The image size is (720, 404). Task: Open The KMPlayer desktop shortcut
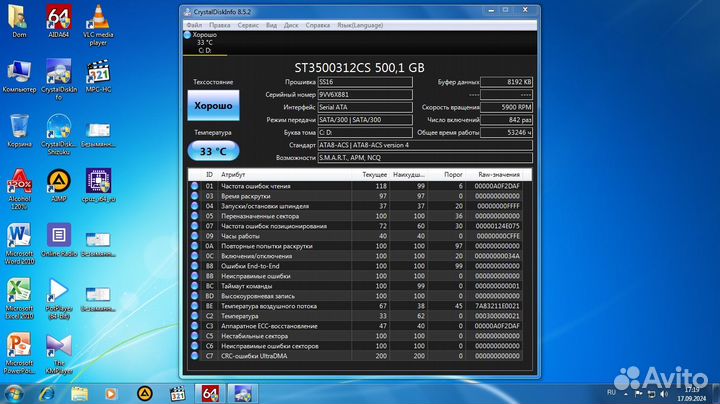[59, 353]
